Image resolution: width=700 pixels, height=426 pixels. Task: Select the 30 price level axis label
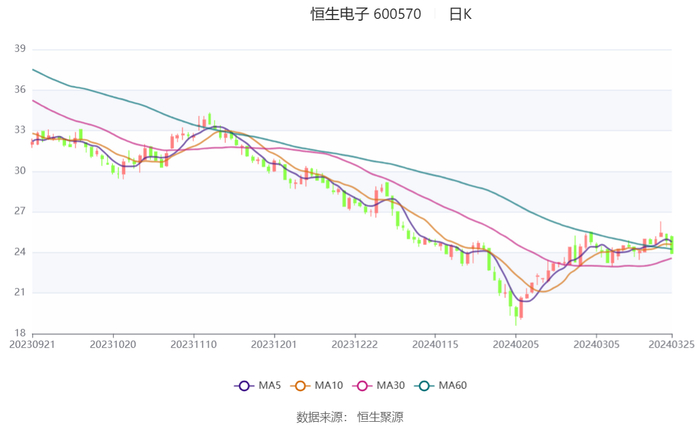19,171
